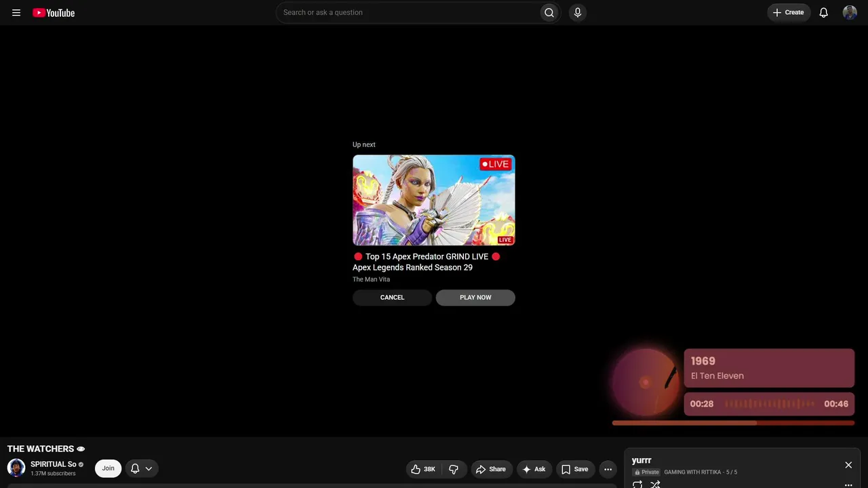
Task: Go to the YouTube home logo
Action: (54, 12)
